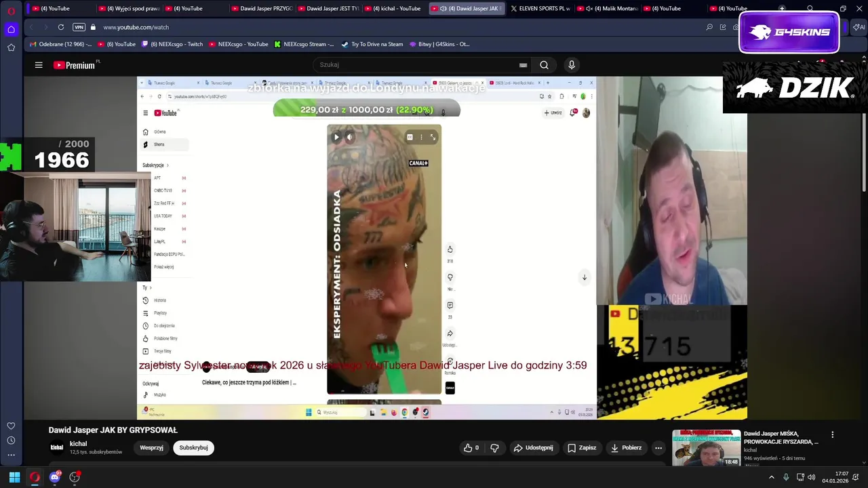Open the Opera main menu logo
Screen dimensions: 868x488
(11, 11)
